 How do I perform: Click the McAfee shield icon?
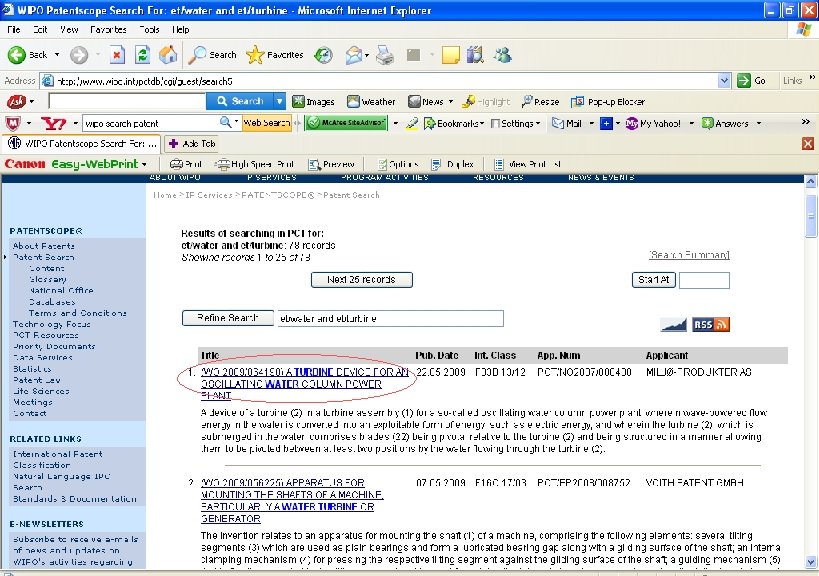click(x=13, y=124)
